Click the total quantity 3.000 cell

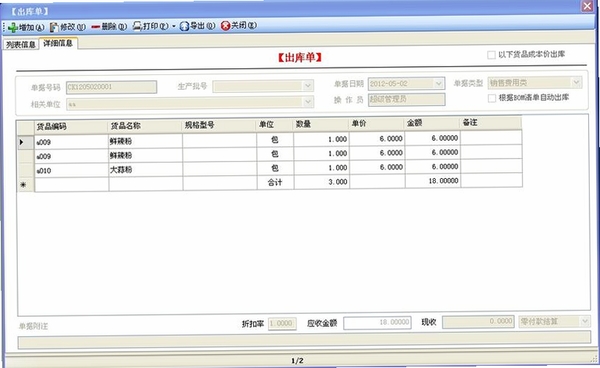point(321,182)
